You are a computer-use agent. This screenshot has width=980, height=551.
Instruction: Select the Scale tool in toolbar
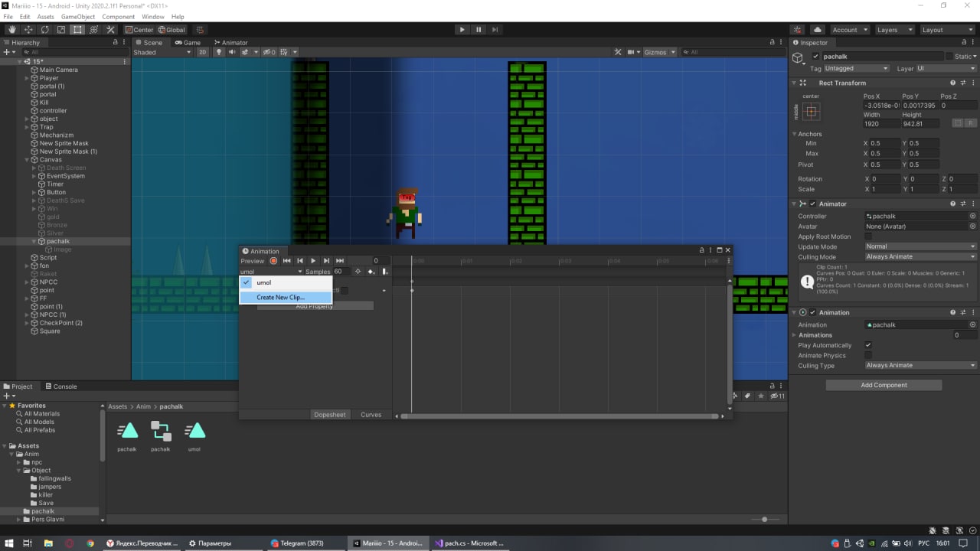[x=61, y=30]
